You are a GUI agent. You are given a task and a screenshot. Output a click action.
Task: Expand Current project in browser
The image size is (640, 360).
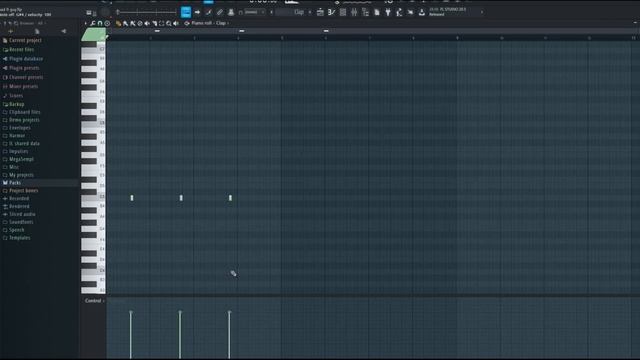(22, 40)
